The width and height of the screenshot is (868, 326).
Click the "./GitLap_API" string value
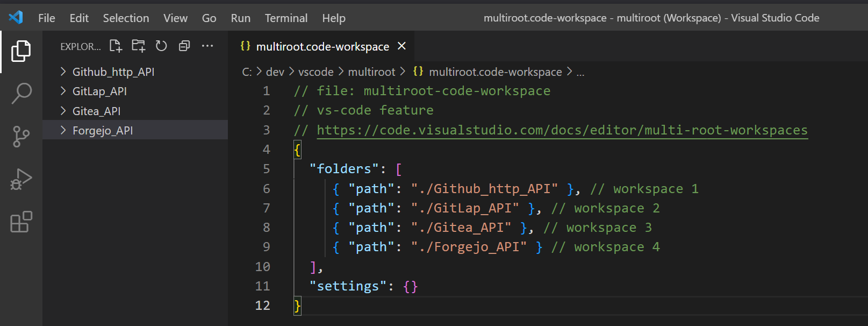(x=465, y=208)
